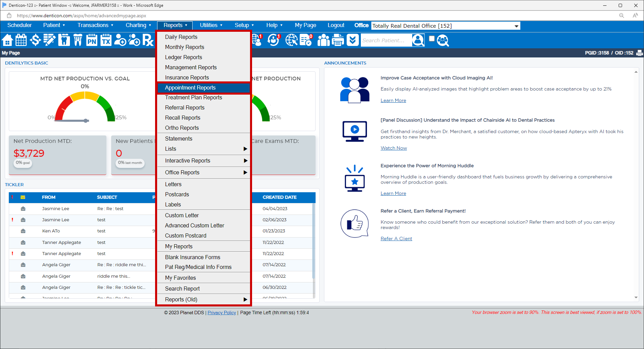Expand the Help menu dropdown
The height and width of the screenshot is (349, 644).
click(274, 25)
